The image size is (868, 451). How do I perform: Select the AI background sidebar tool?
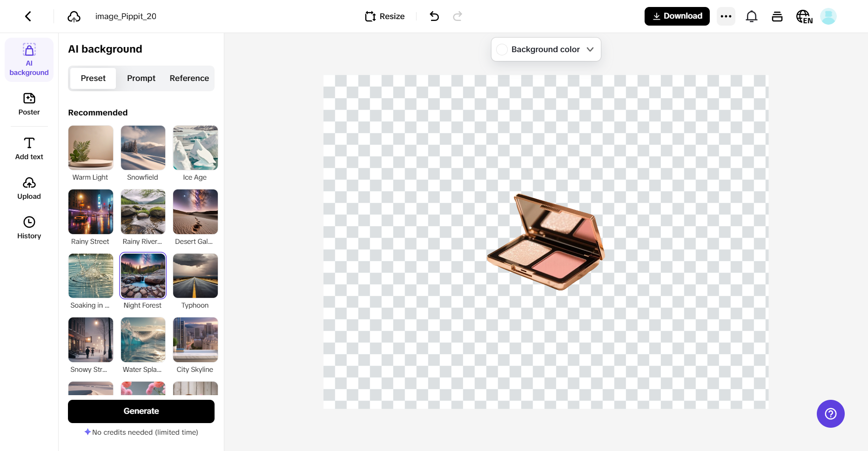pos(29,60)
